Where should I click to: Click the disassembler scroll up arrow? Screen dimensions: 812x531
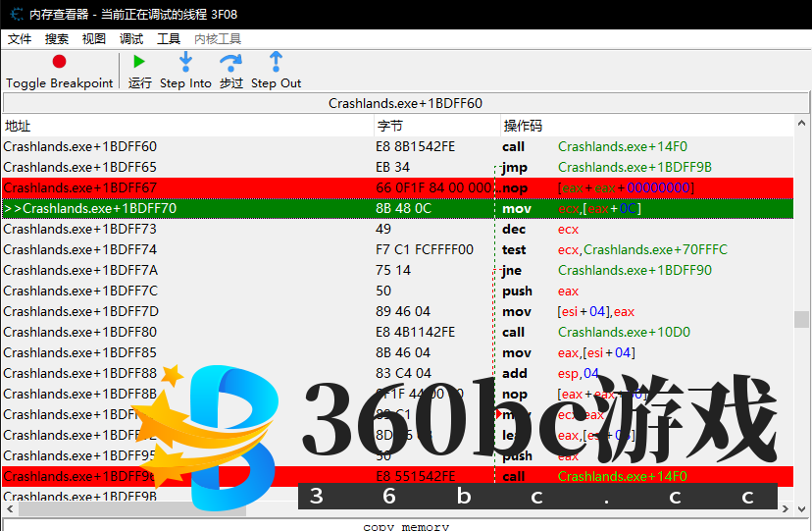pyautogui.click(x=801, y=124)
